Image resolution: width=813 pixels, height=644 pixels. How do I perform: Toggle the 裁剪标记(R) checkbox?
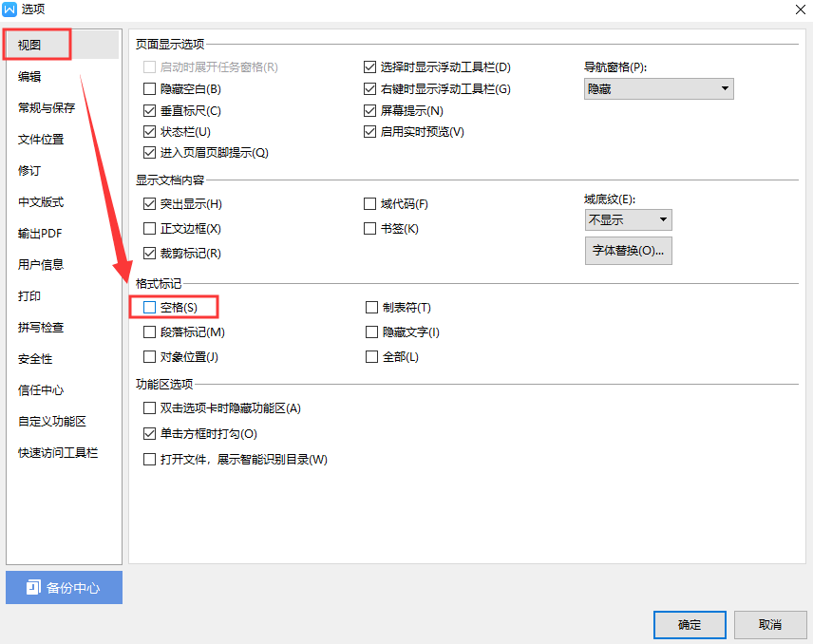tap(149, 253)
